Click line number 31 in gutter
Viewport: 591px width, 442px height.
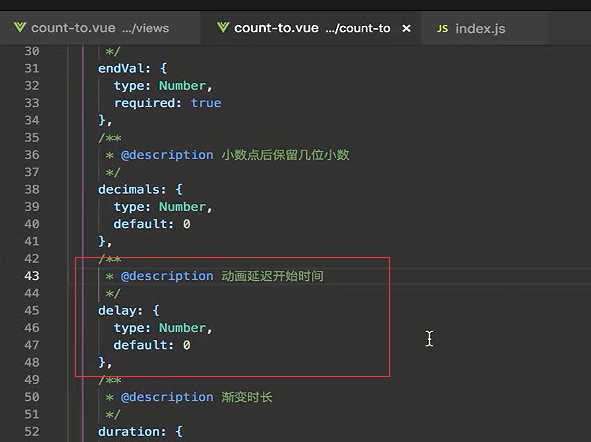point(32,68)
